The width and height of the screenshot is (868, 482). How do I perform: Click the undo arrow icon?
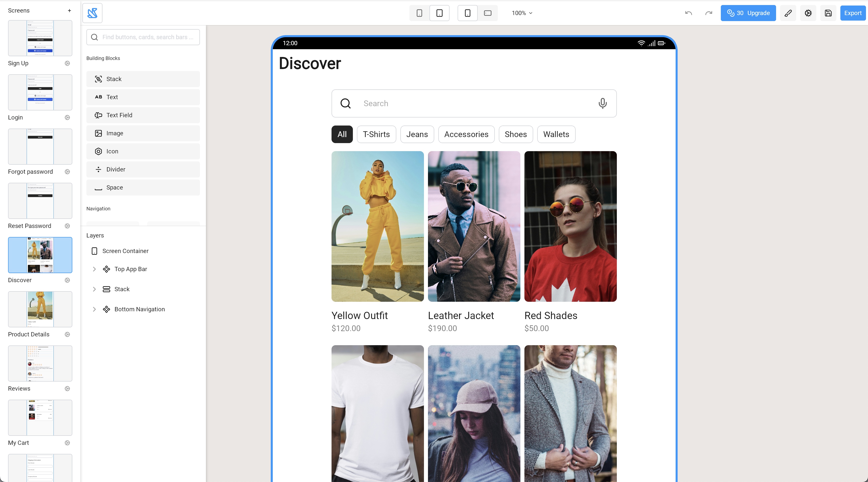688,13
